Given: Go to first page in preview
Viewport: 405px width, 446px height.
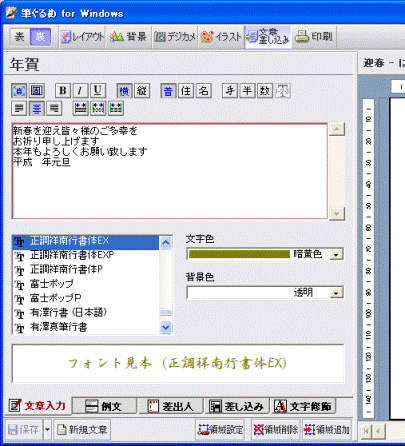Looking at the screenshot, I should [366, 431].
